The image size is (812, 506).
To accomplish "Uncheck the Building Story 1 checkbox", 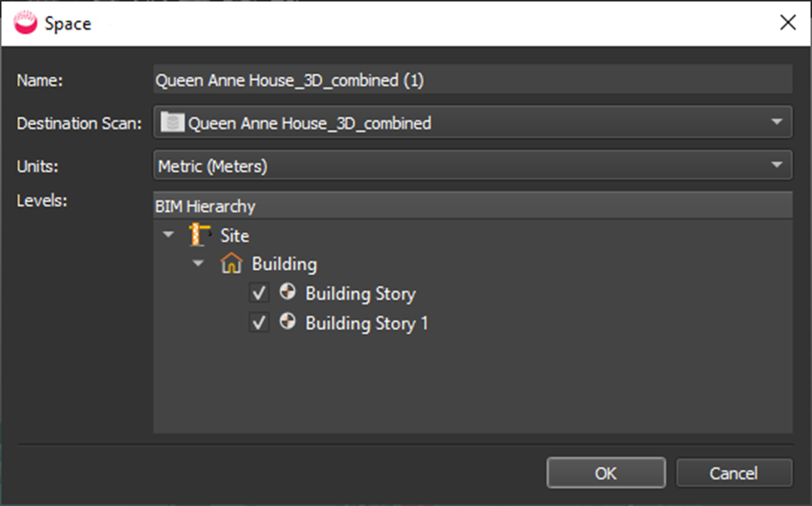I will tap(259, 323).
